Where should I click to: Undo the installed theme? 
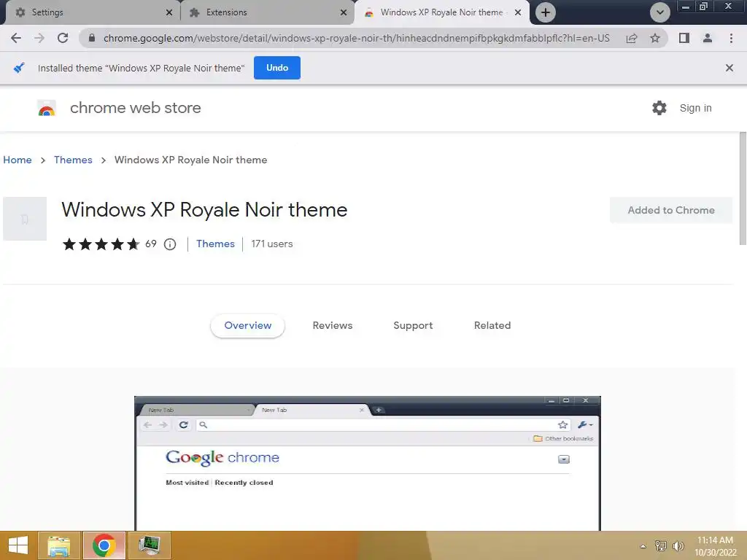click(276, 68)
